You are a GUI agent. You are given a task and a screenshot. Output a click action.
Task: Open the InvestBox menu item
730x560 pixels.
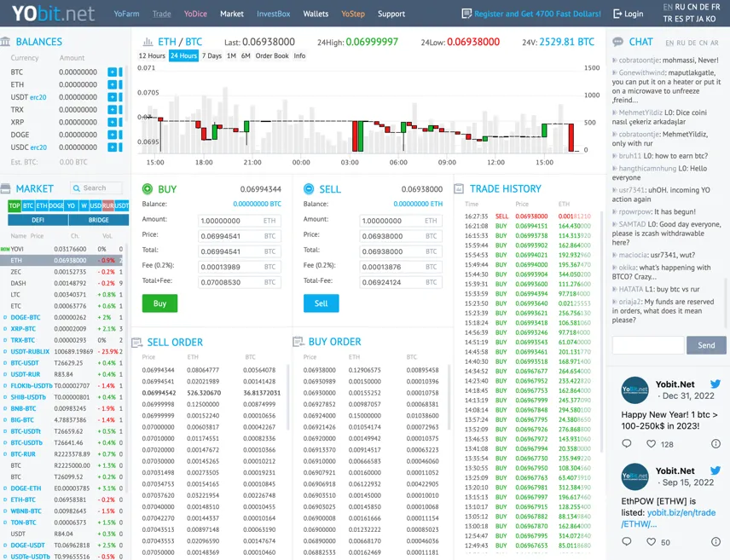273,14
